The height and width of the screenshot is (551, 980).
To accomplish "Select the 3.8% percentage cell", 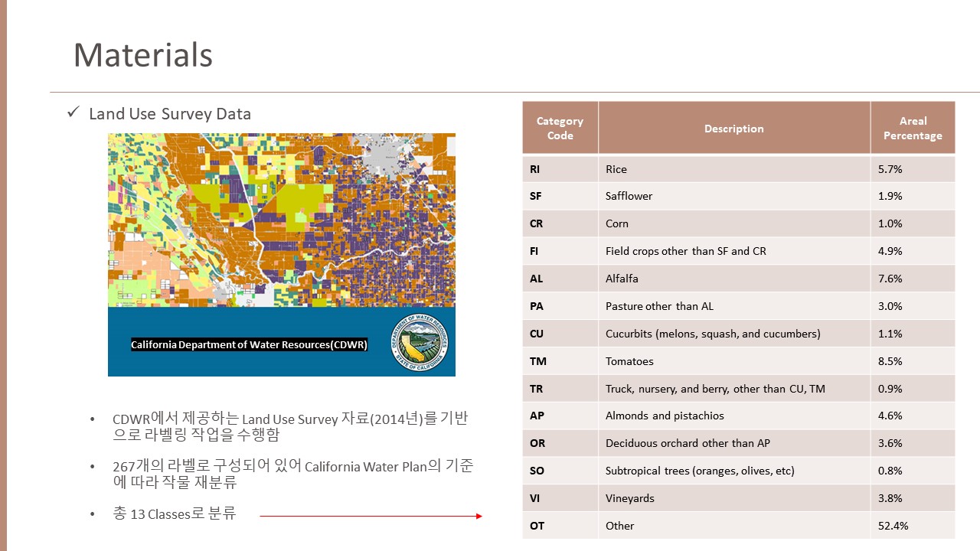I will (x=913, y=498).
